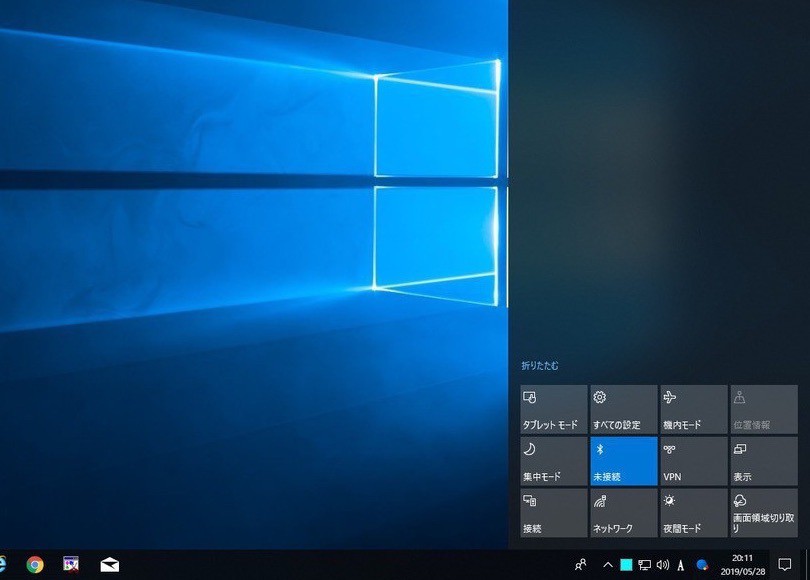The image size is (810, 580).
Task: Open the network status tray icon
Action: tap(644, 565)
